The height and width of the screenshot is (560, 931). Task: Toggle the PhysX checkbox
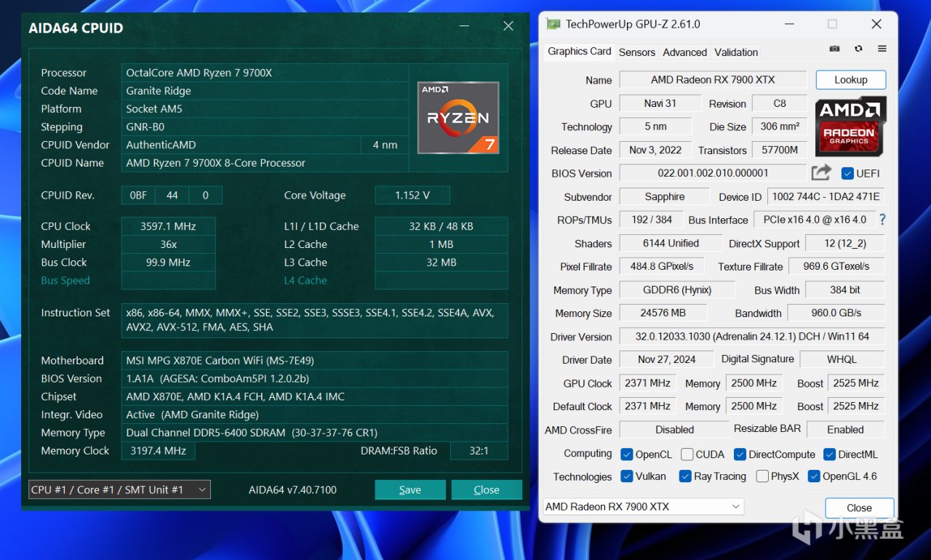762,476
